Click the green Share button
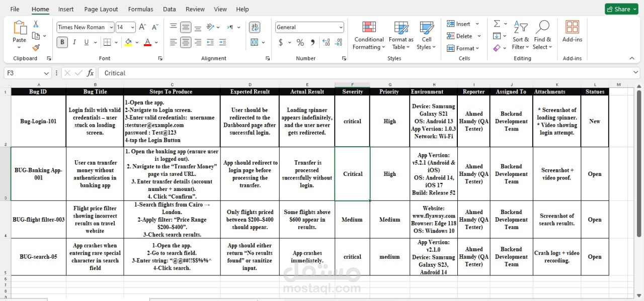This screenshot has height=301, width=644. tap(621, 9)
